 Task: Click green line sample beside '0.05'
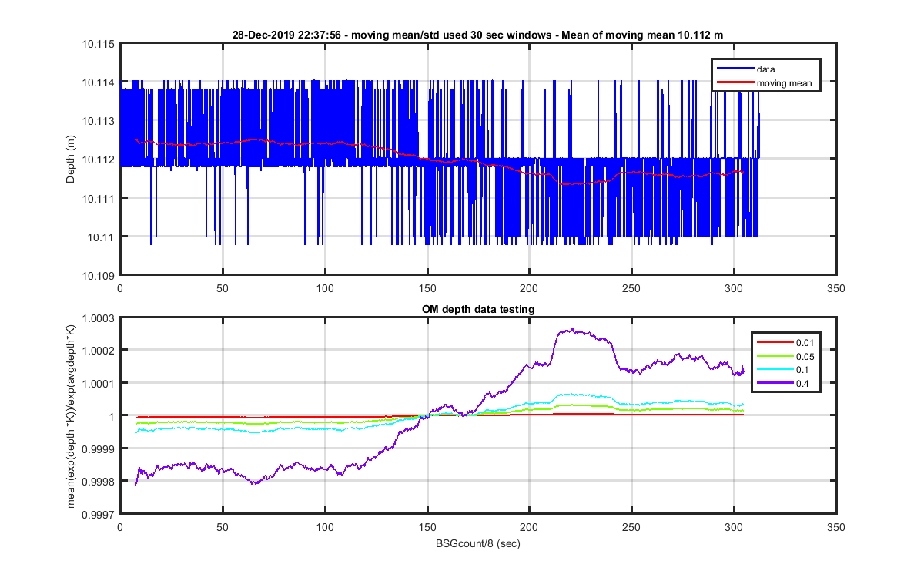point(774,356)
